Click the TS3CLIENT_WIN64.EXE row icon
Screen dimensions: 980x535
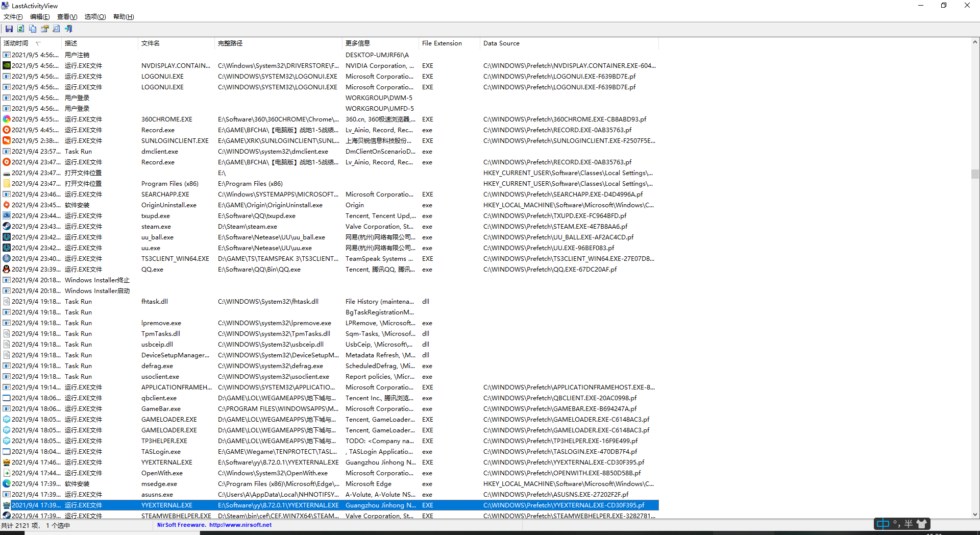[7, 259]
